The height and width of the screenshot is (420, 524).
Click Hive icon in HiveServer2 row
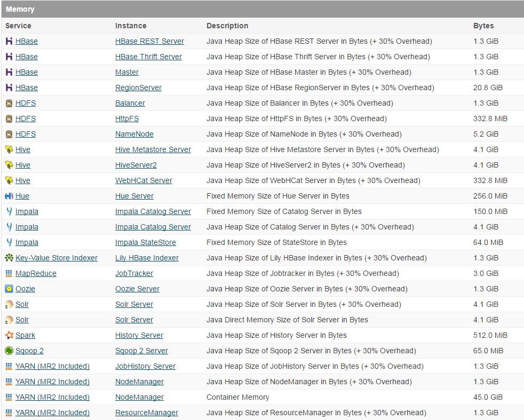9,165
